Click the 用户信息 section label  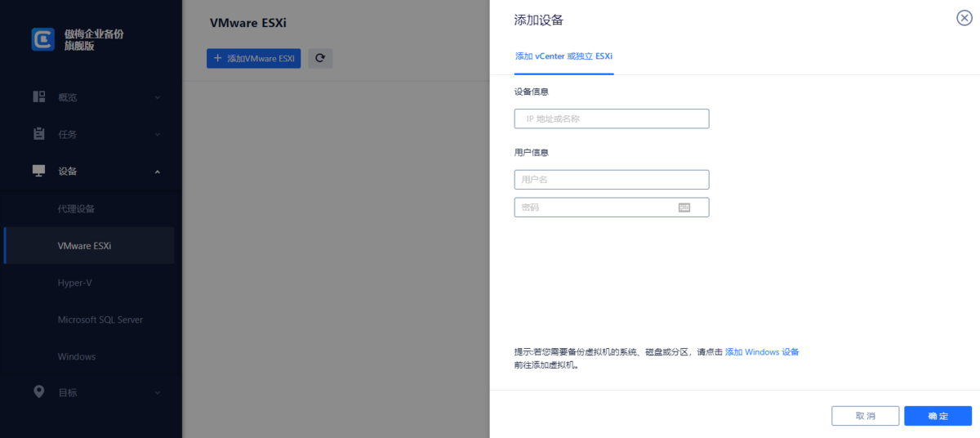coord(532,152)
